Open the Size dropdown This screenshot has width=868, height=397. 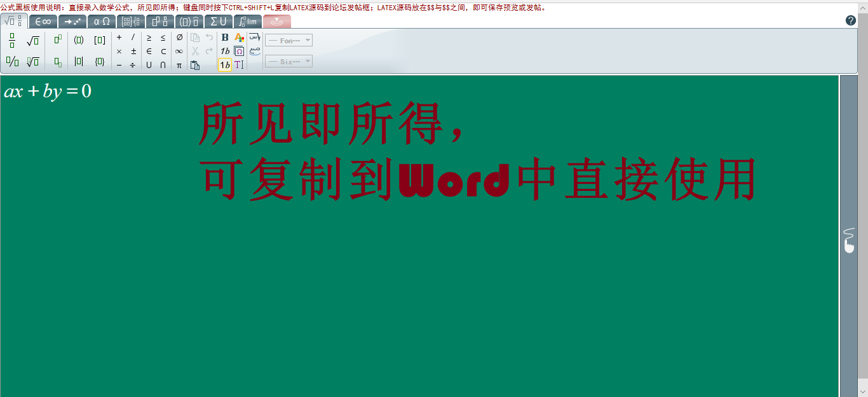pyautogui.click(x=288, y=62)
